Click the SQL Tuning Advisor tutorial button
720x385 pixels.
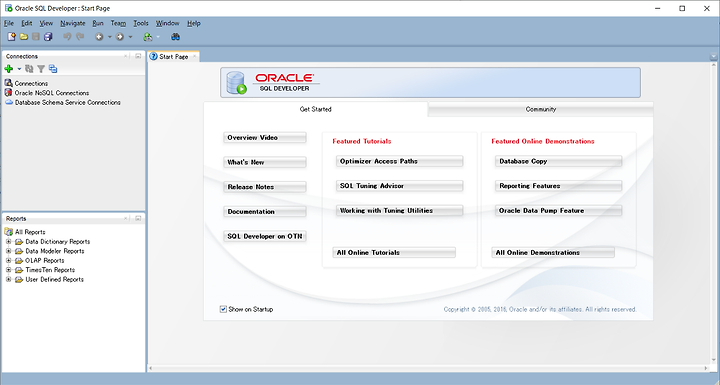point(399,186)
